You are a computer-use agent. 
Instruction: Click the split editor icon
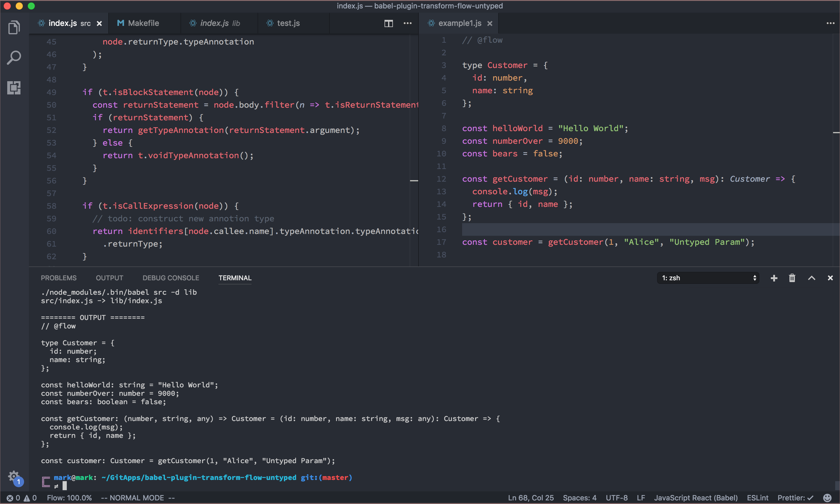388,23
